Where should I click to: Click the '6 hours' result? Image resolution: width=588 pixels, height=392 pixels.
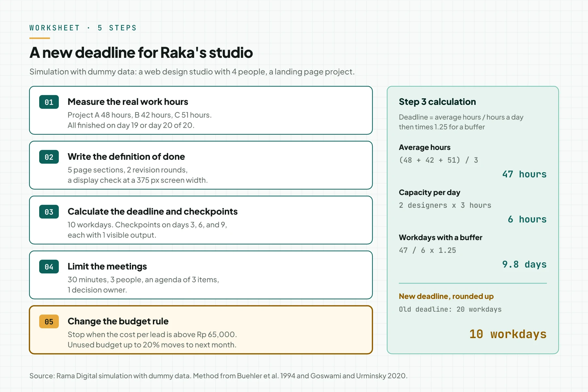pyautogui.click(x=527, y=219)
